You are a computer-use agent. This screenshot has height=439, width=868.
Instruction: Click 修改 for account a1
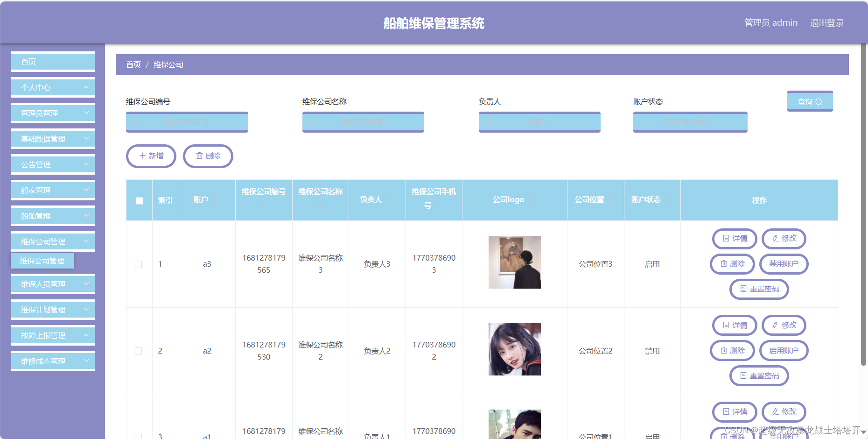[x=784, y=412]
